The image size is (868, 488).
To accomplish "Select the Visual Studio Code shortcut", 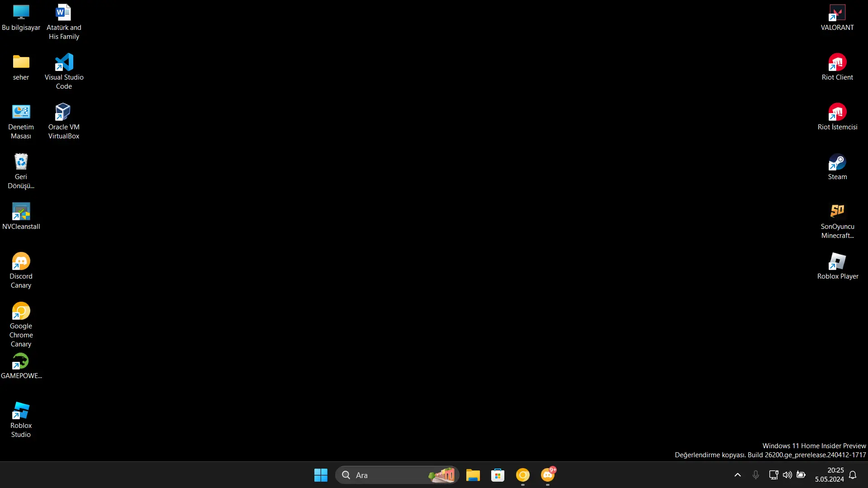I will (64, 72).
